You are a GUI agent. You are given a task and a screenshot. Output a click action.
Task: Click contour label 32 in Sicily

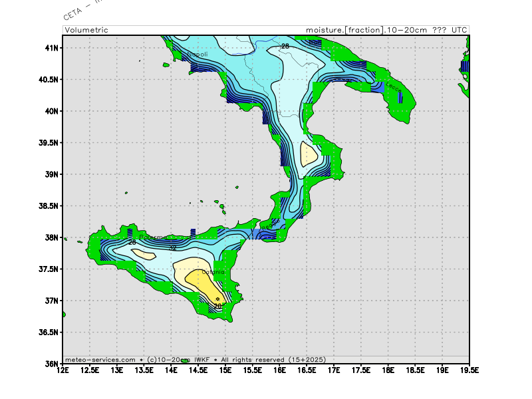coord(172,248)
